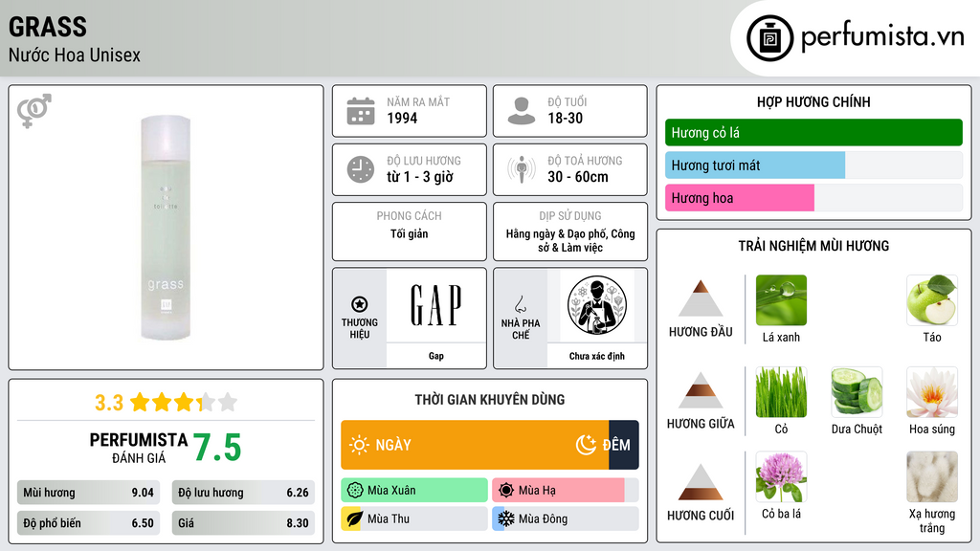Click the Hợp hương chính heading
This screenshot has width=980, height=551.
tap(813, 101)
